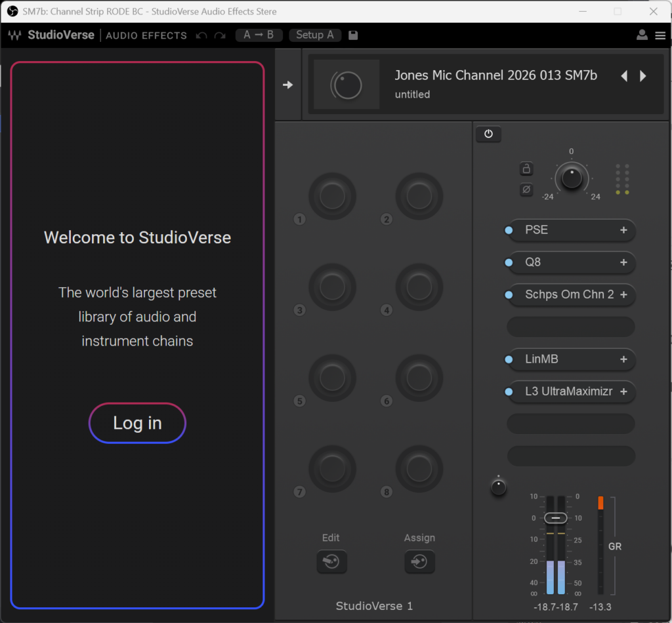Click macro knob 2
The width and height of the screenshot is (672, 623).
tap(419, 197)
